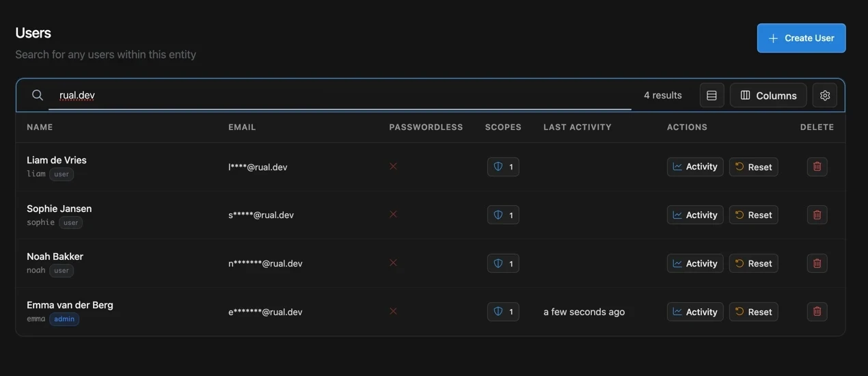The width and height of the screenshot is (868, 376).
Task: Click the email e*******@rual.dev
Action: click(x=265, y=312)
